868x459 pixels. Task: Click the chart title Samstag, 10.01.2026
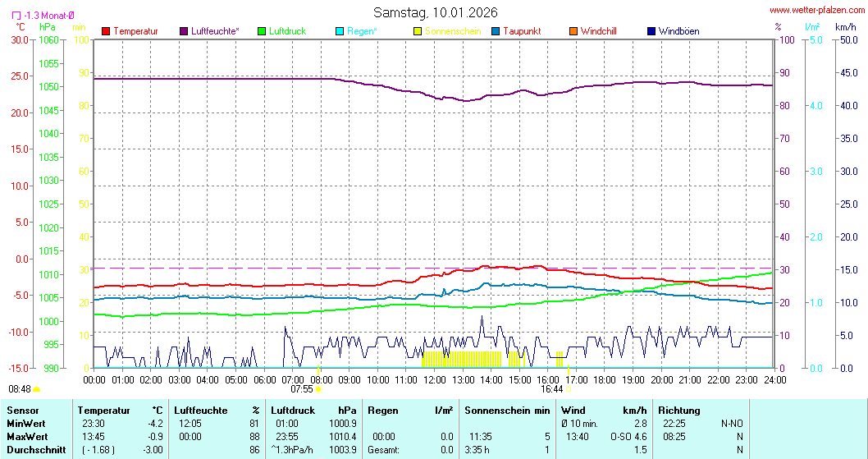[435, 12]
